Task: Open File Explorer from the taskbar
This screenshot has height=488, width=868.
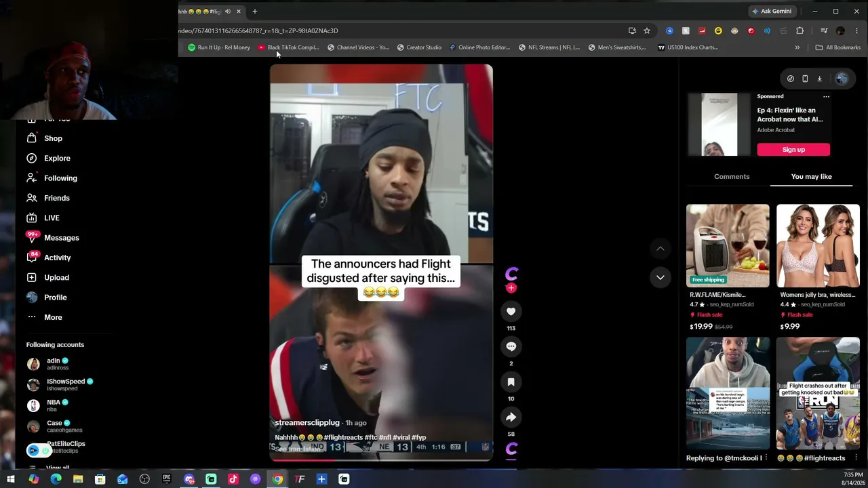Action: [78, 479]
